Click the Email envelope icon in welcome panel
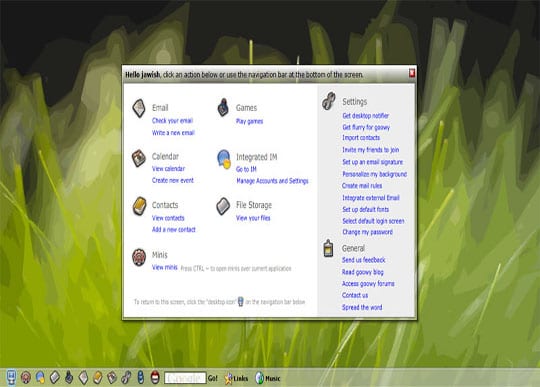 pyautogui.click(x=139, y=109)
